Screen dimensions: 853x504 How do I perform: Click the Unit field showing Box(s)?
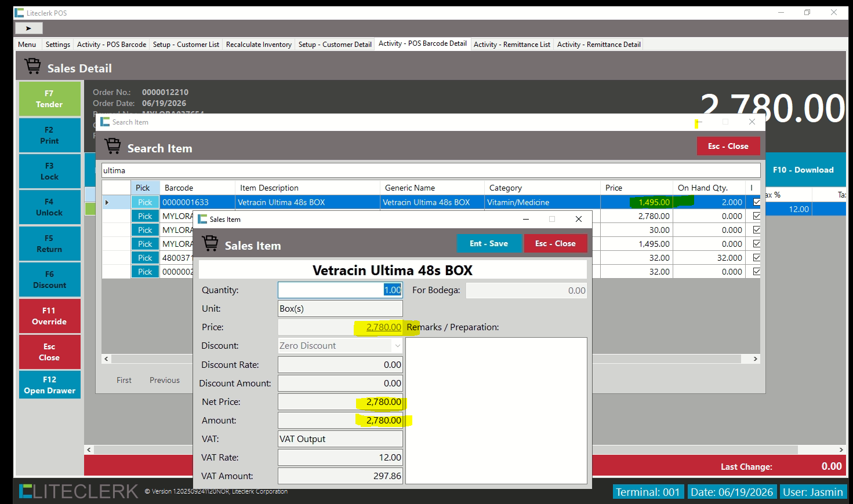(x=340, y=309)
